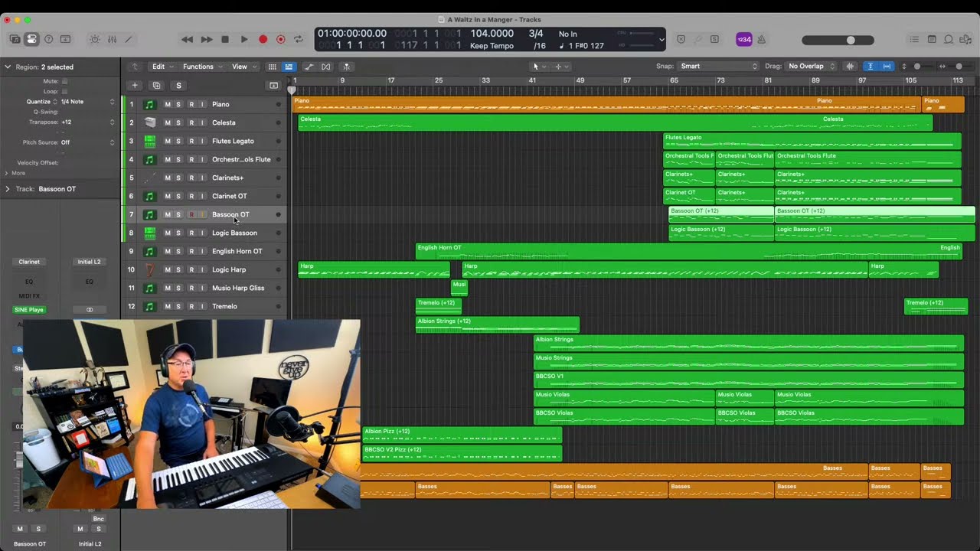Collapse the Region inspector

pyautogui.click(x=8, y=67)
